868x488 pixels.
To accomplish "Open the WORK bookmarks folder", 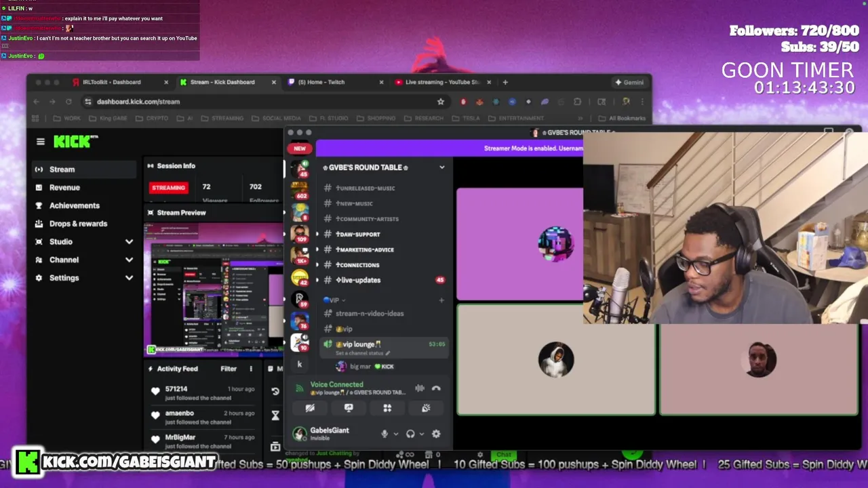I will coord(67,118).
